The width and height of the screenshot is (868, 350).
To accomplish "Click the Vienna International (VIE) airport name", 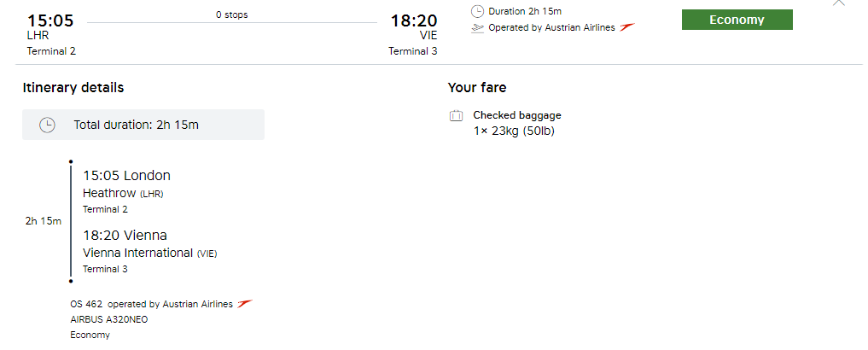I will pyautogui.click(x=149, y=253).
